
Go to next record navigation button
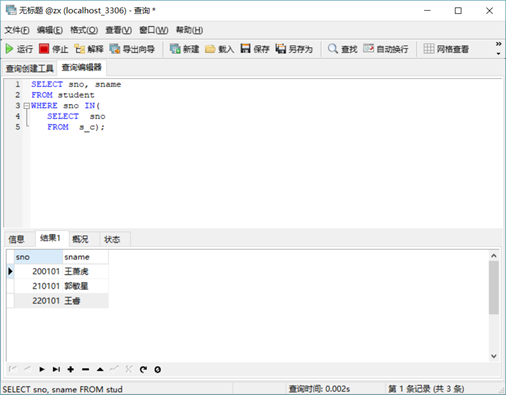pyautogui.click(x=42, y=369)
